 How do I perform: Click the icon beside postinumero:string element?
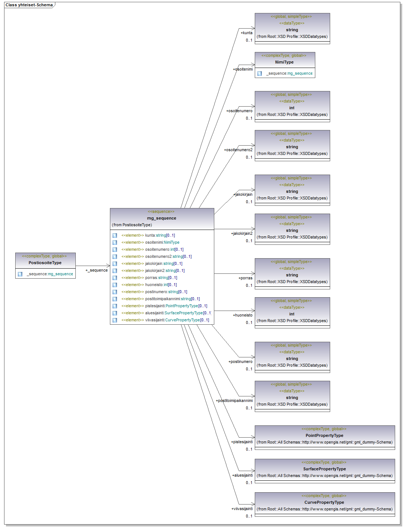(x=115, y=292)
